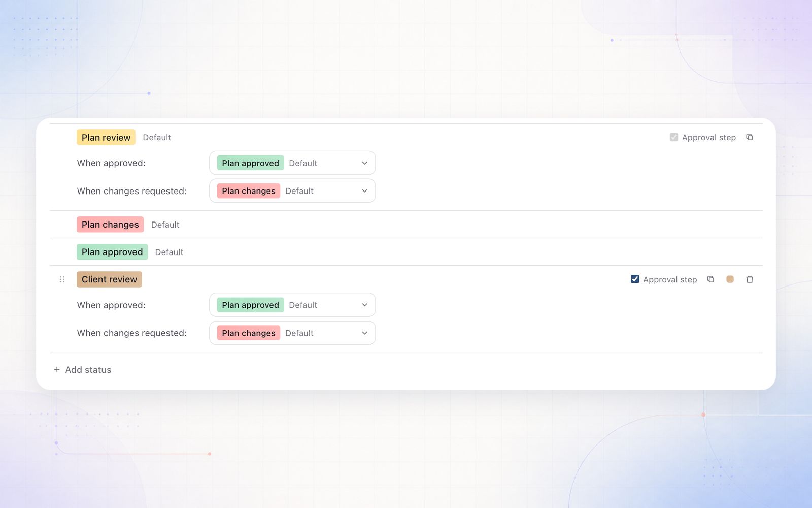Duplicate the Plan review status

click(750, 137)
